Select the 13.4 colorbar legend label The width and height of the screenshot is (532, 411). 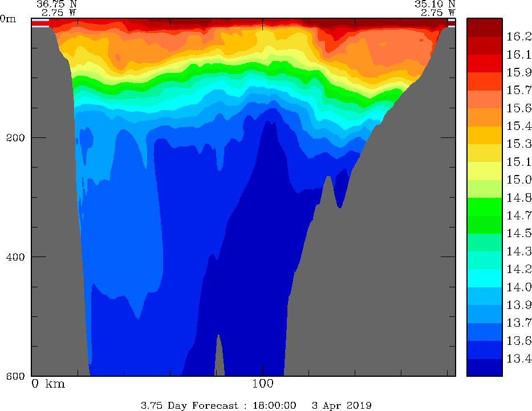point(519,359)
